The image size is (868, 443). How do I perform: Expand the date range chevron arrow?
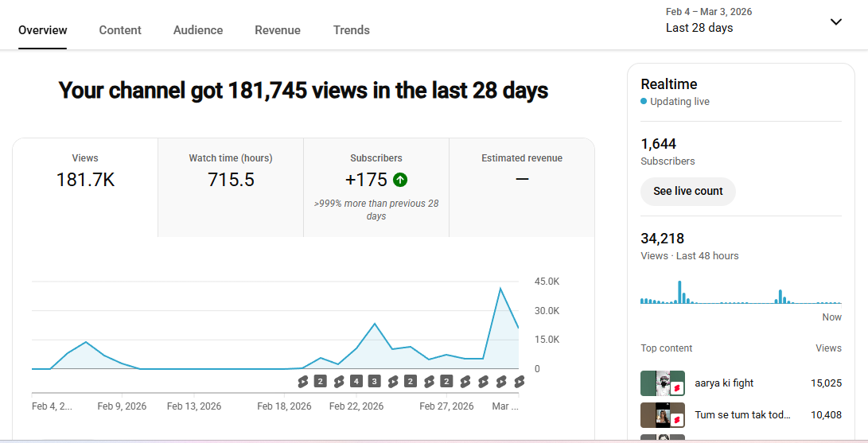835,21
